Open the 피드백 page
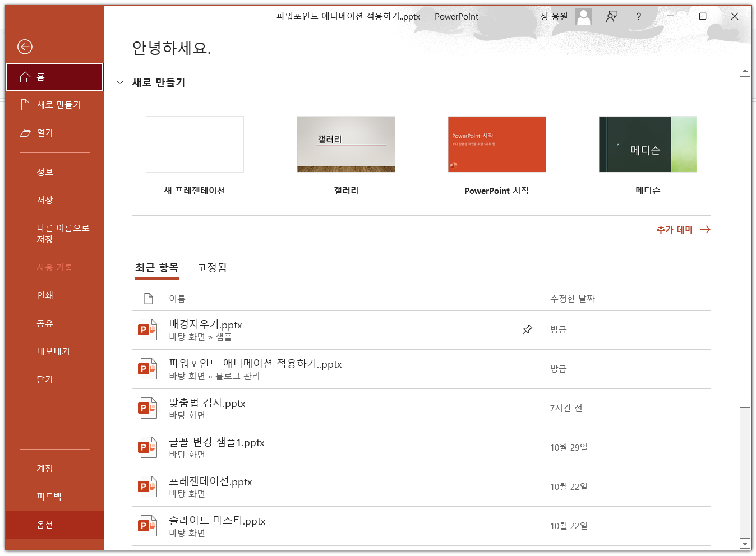The height and width of the screenshot is (556, 756). coord(54,497)
